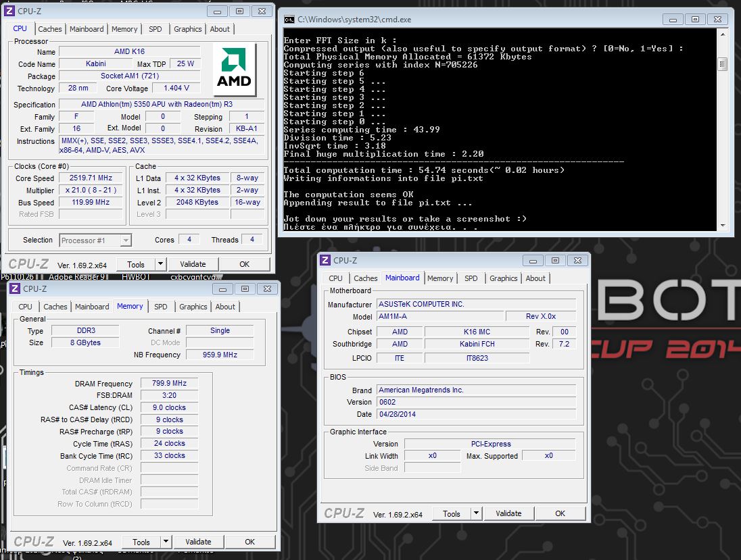Click Validate button in CPU window
Screen dimensions: 741x560
(193, 264)
